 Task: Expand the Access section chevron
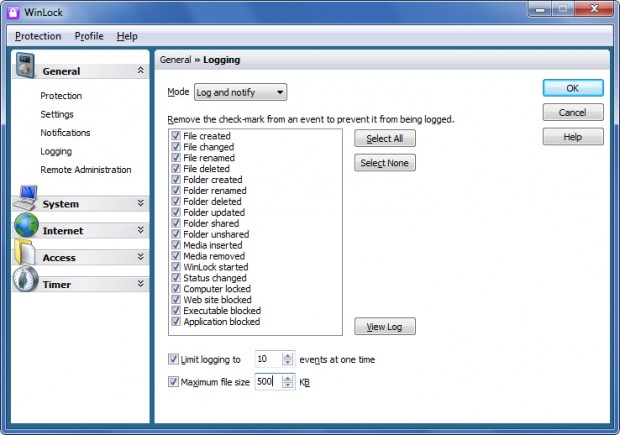[140, 257]
